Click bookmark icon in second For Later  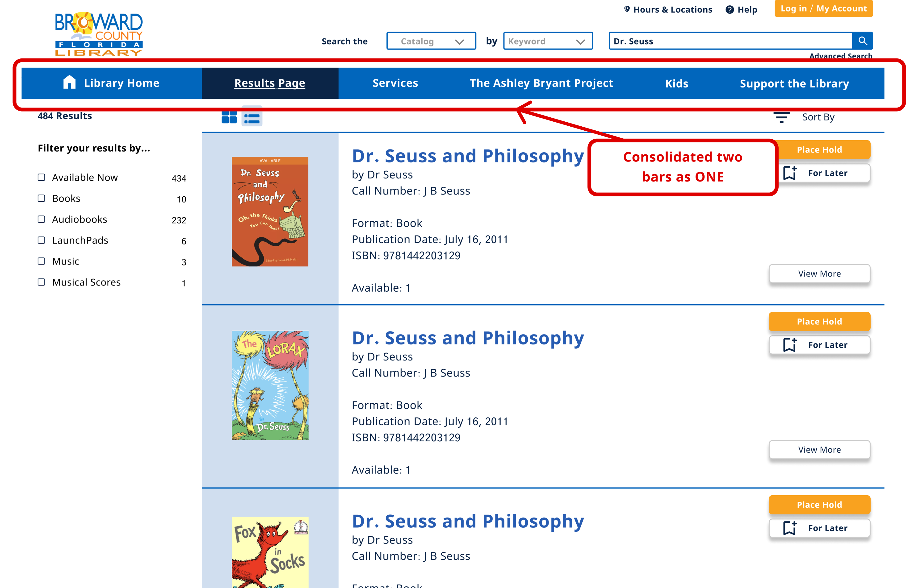[790, 345]
